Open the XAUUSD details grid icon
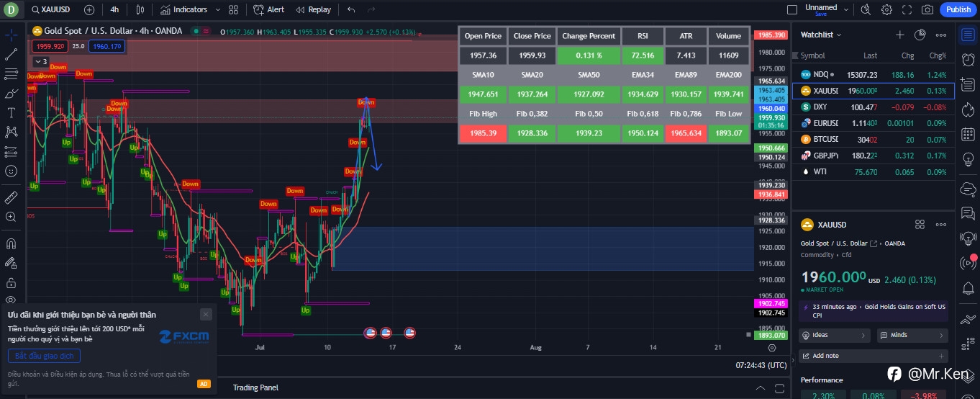Viewport: 980px width, 399px height. (x=920, y=225)
